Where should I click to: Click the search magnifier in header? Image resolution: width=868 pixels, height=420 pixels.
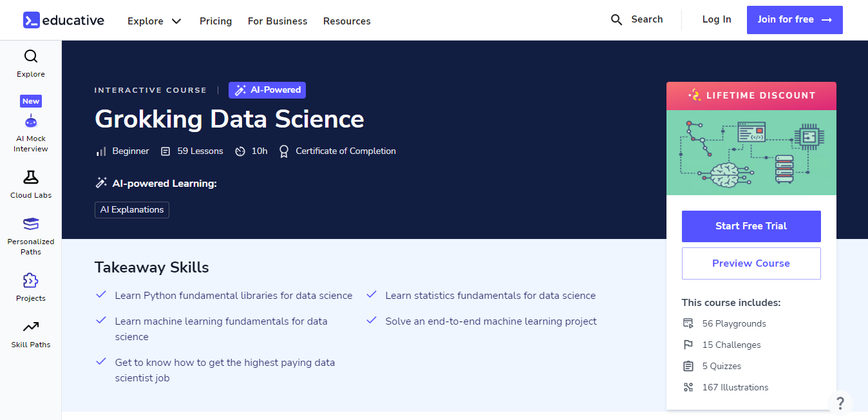tap(616, 20)
